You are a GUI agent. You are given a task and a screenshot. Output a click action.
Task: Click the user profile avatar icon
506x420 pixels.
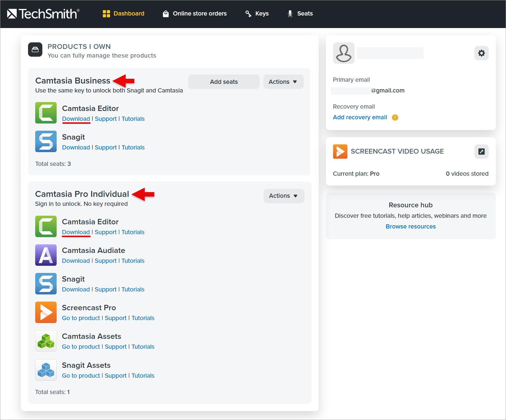tap(343, 53)
